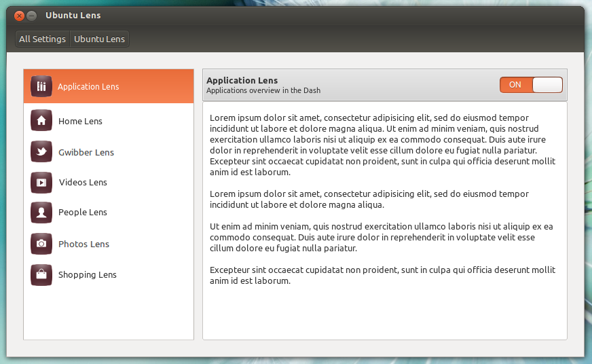Close the Ubuntu Lens window
592x364 pixels.
click(x=19, y=16)
